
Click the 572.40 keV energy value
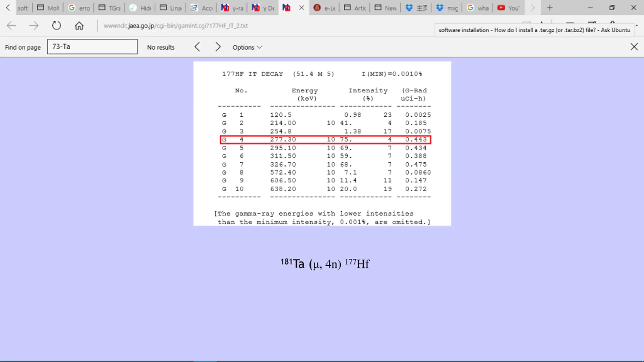[x=283, y=172]
